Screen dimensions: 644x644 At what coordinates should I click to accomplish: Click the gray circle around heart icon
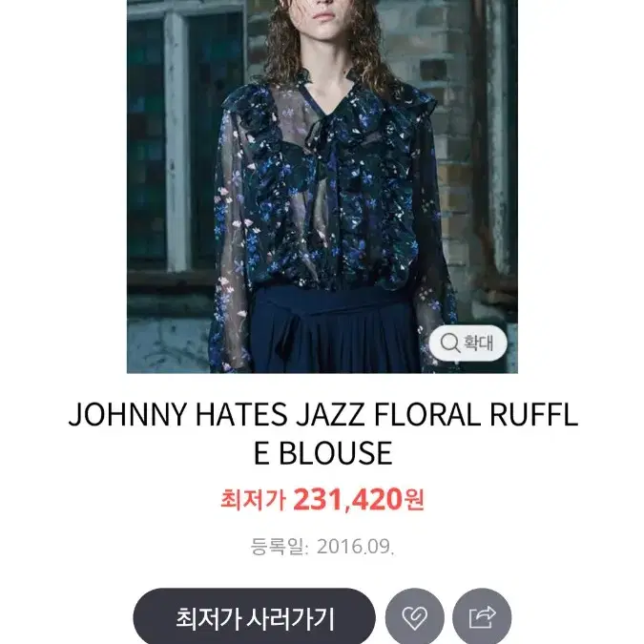tap(414, 617)
